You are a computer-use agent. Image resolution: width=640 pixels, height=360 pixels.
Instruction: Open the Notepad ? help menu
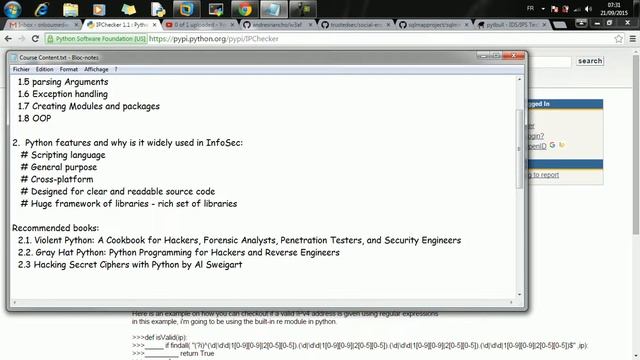116,69
